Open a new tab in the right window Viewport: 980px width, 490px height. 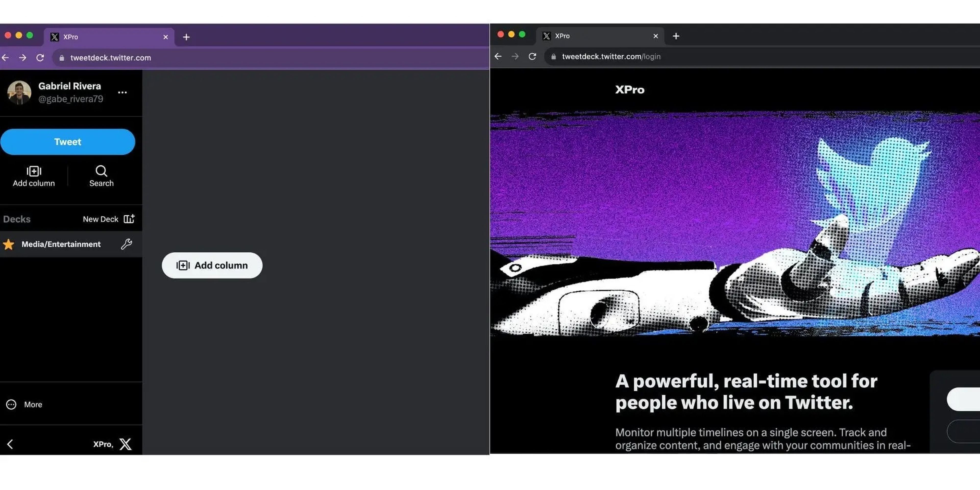click(x=676, y=36)
